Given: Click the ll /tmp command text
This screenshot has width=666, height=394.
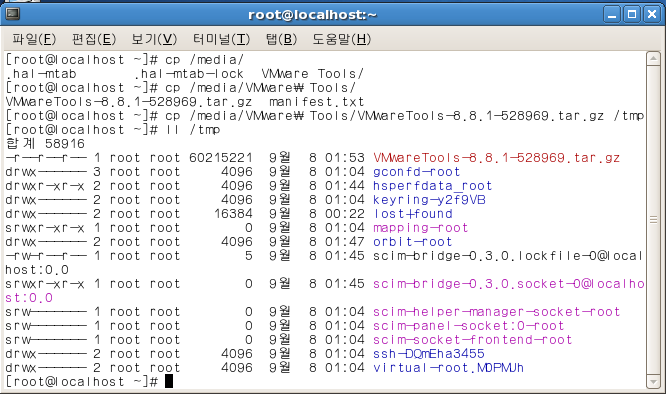Looking at the screenshot, I should [x=192, y=130].
